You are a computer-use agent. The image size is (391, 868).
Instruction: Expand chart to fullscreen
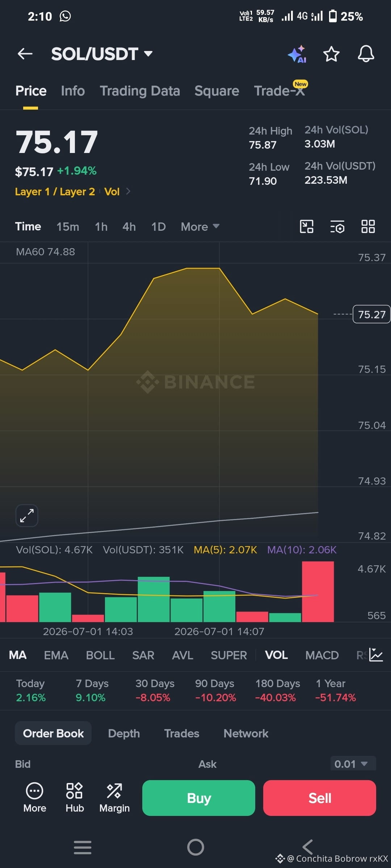pyautogui.click(x=27, y=515)
